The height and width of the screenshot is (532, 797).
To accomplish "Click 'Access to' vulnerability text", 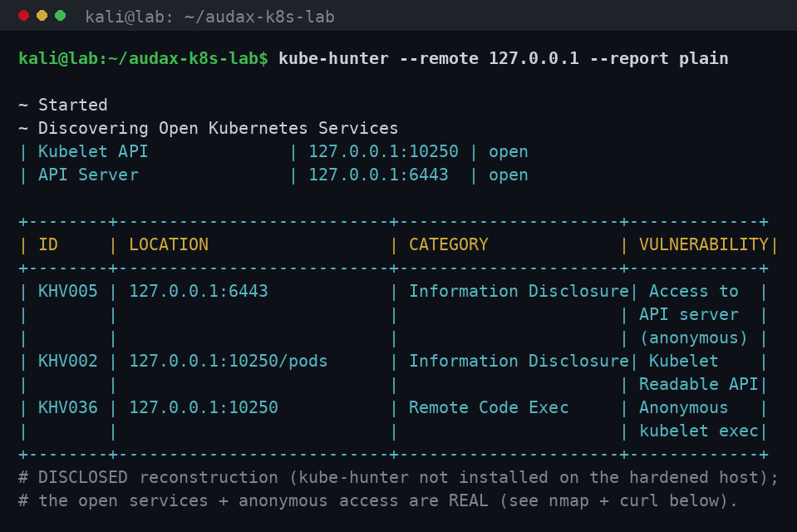I will click(x=693, y=292).
